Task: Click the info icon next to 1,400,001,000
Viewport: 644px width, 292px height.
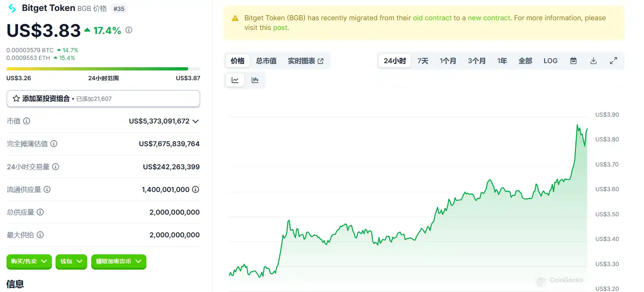Action: (195, 190)
